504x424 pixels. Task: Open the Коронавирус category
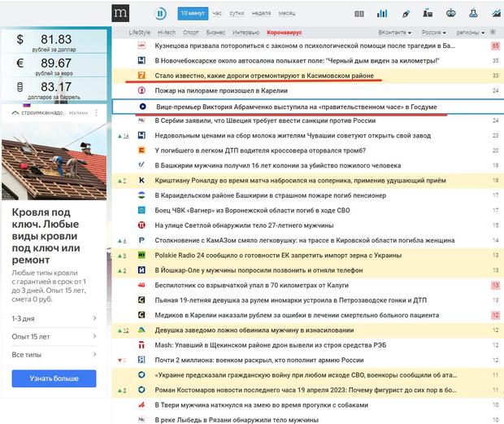[285, 33]
